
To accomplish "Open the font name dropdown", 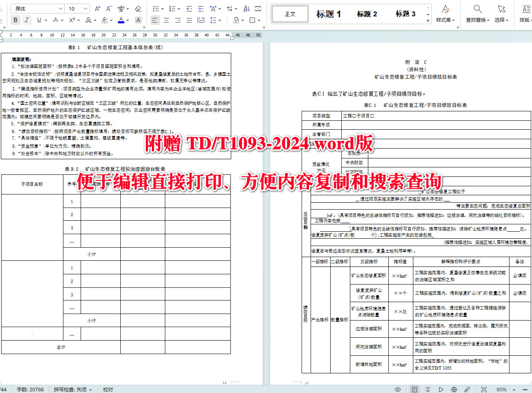I will tap(37, 8).
